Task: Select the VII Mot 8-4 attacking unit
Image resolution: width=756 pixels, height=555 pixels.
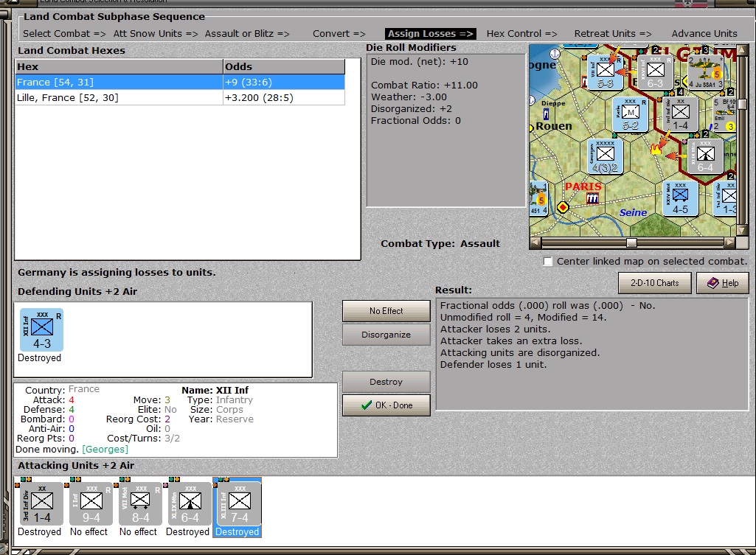Action: click(140, 503)
